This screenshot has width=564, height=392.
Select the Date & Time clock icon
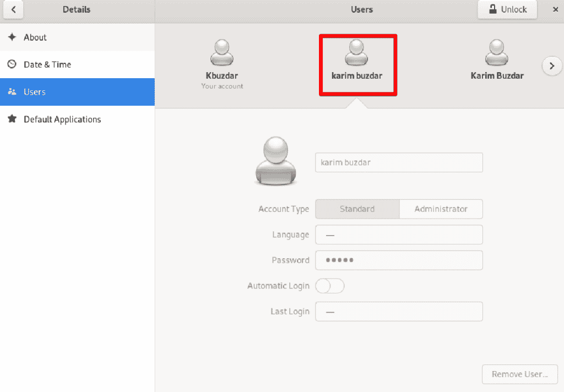13,64
